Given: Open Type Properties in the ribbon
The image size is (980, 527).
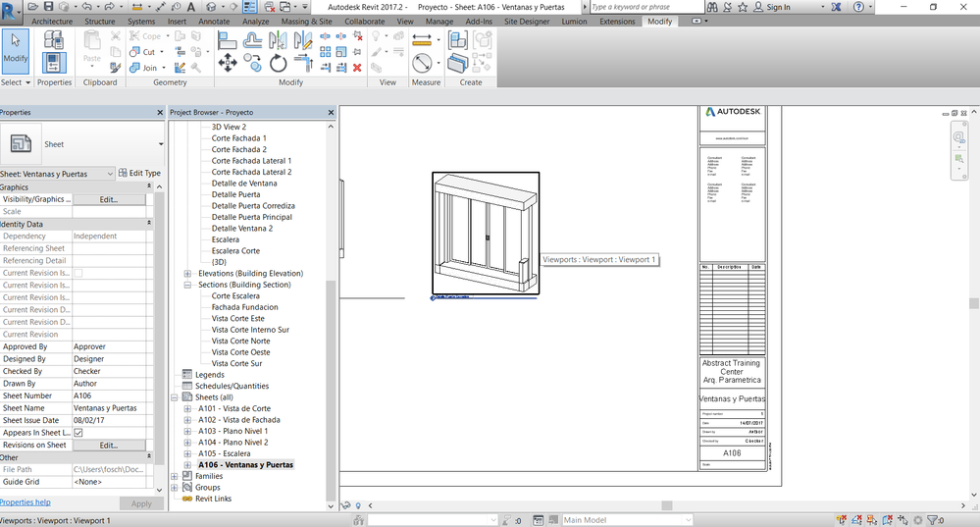Looking at the screenshot, I should (54, 40).
